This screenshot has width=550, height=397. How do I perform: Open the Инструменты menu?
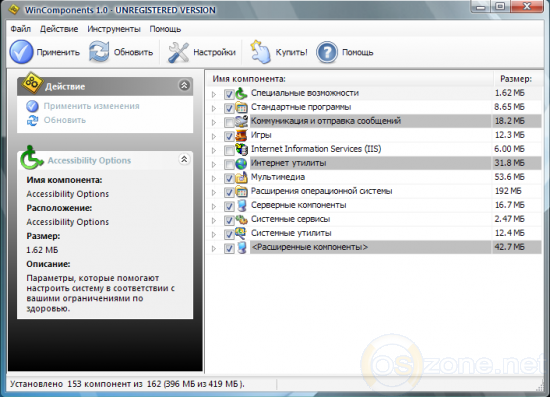pyautogui.click(x=114, y=29)
